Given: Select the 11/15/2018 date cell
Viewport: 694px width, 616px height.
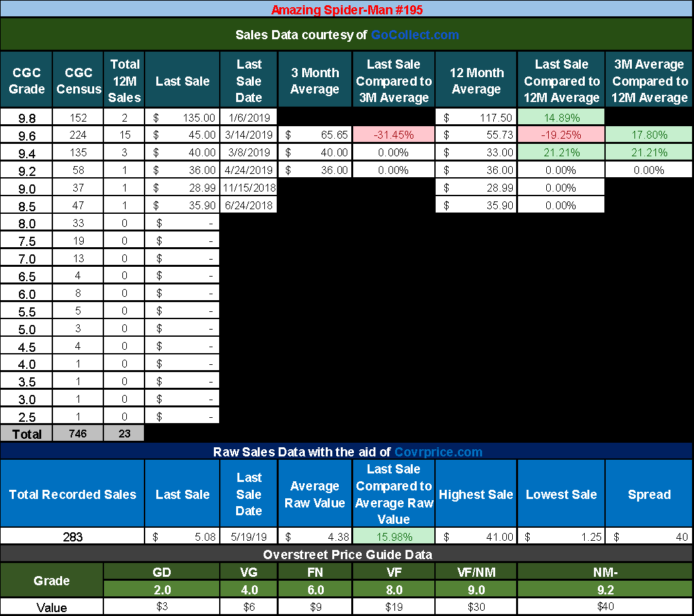Looking at the screenshot, I should tap(249, 188).
